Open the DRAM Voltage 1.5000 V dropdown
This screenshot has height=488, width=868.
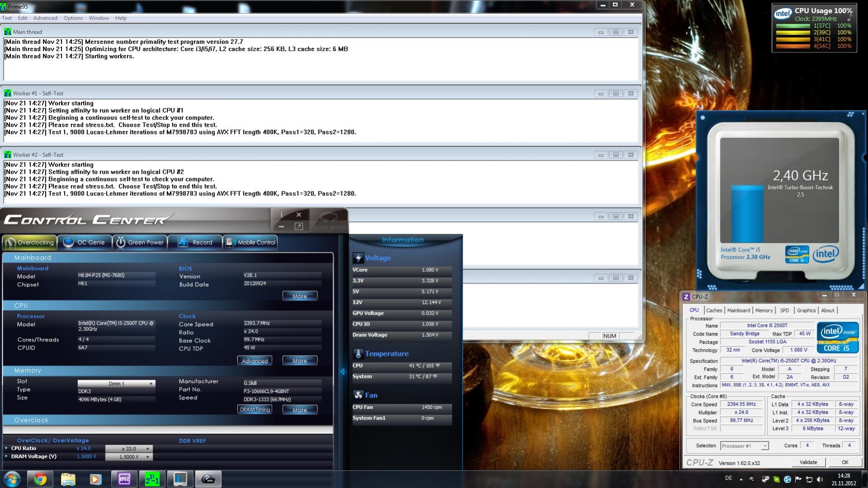129,457
